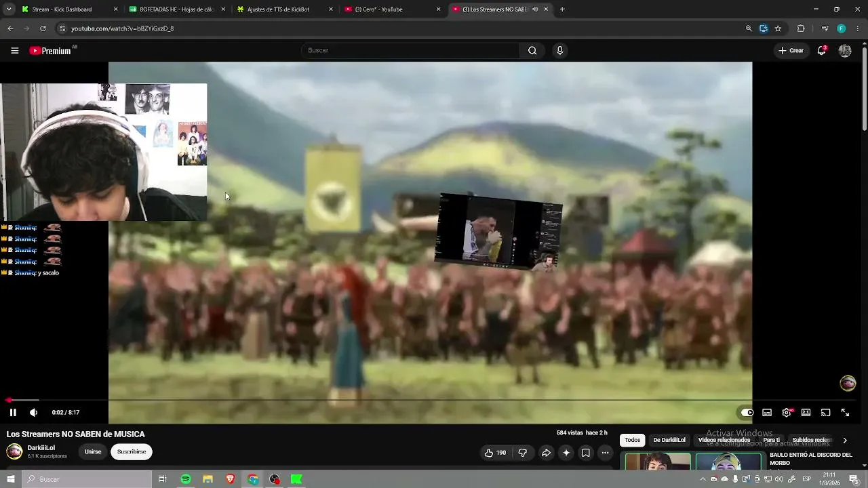Switch to the Ajustes de TTS de KickBot tab
The width and height of the screenshot is (868, 488).
pos(285,9)
